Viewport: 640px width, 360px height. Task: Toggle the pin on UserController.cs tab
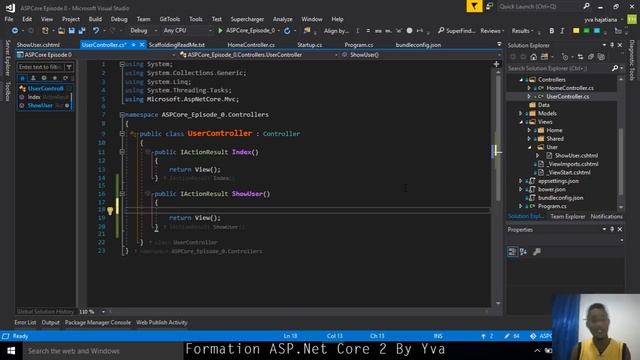click(133, 45)
